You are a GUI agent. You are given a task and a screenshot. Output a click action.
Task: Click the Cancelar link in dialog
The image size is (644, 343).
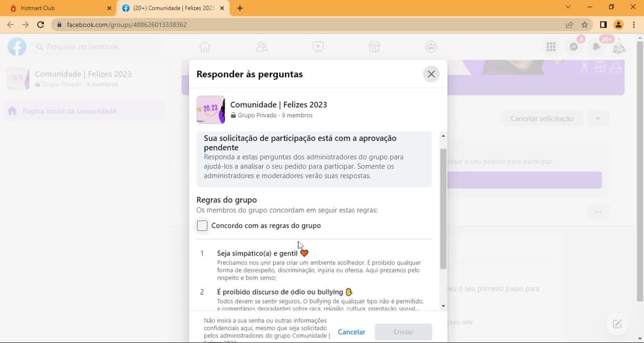[x=352, y=332]
